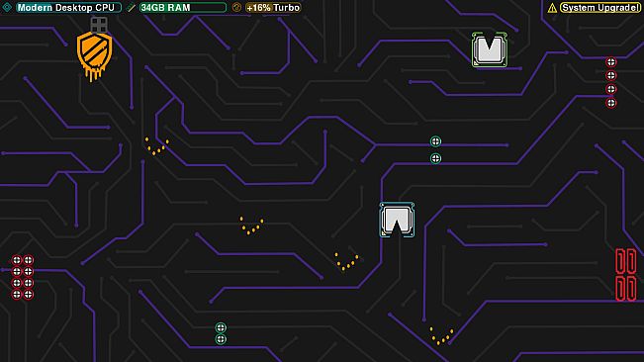Click the gray four-square grid above the shield

(99, 25)
